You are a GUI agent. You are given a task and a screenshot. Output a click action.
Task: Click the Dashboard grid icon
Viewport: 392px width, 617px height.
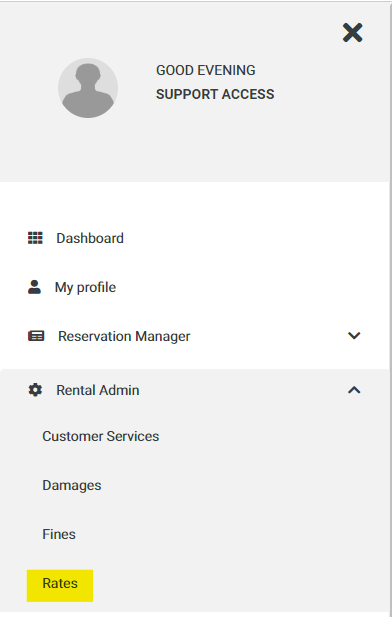[35, 238]
